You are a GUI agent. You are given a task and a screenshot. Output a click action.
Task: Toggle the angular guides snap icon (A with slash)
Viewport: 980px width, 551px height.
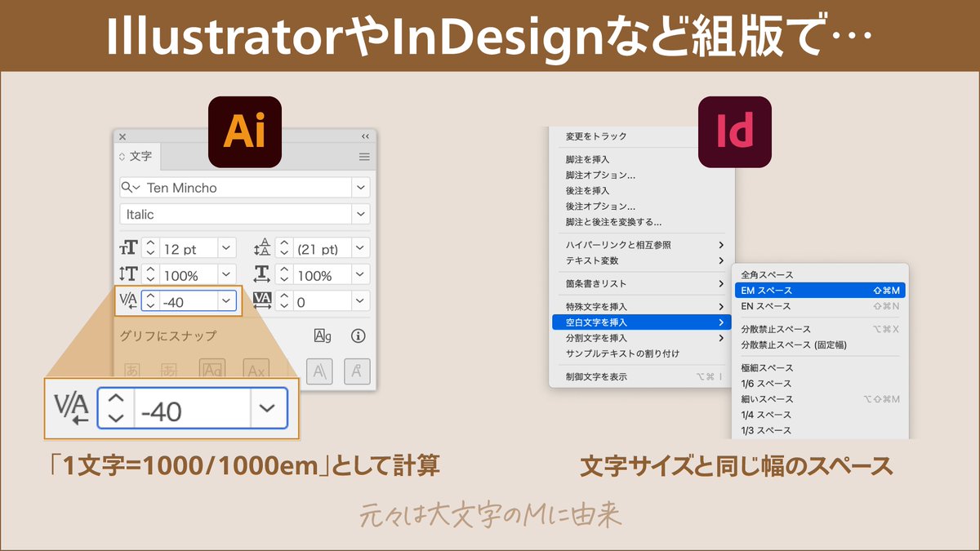(319, 371)
